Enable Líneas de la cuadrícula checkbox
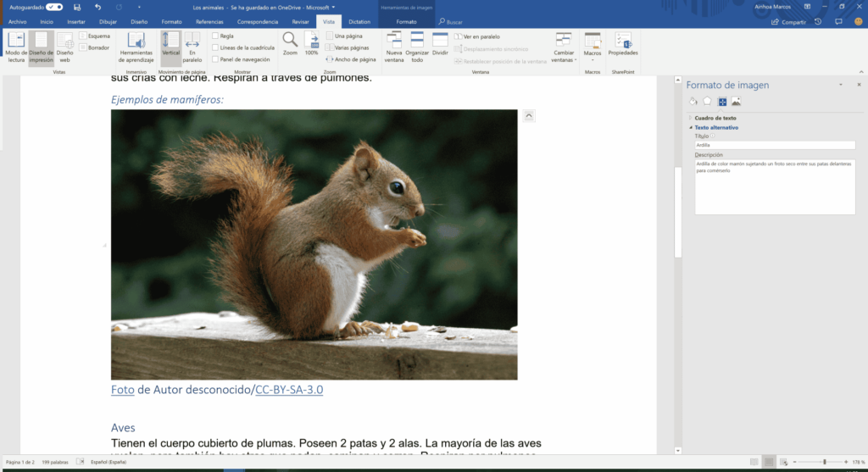The height and width of the screenshot is (472, 868). (x=215, y=47)
